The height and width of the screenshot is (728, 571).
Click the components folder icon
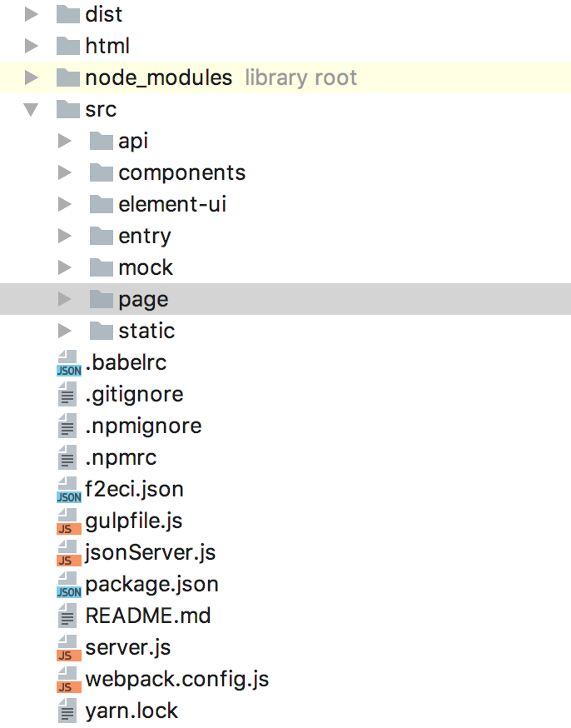point(102,173)
